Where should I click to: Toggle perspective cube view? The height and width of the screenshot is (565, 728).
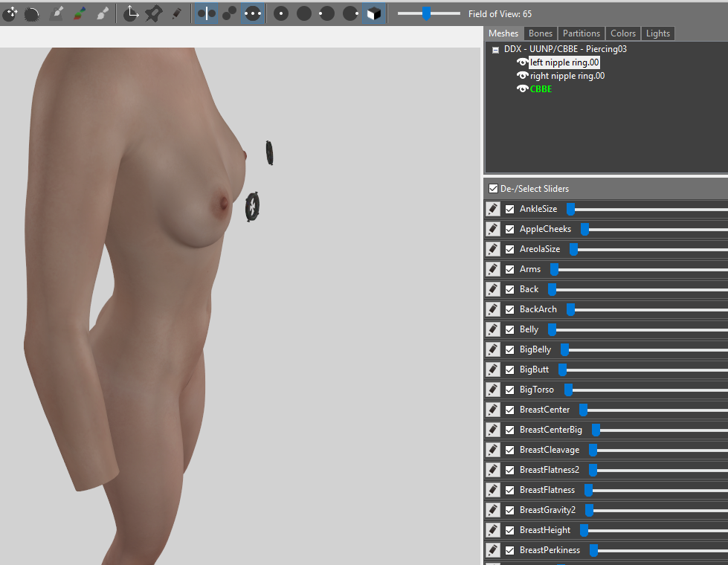coord(374,14)
